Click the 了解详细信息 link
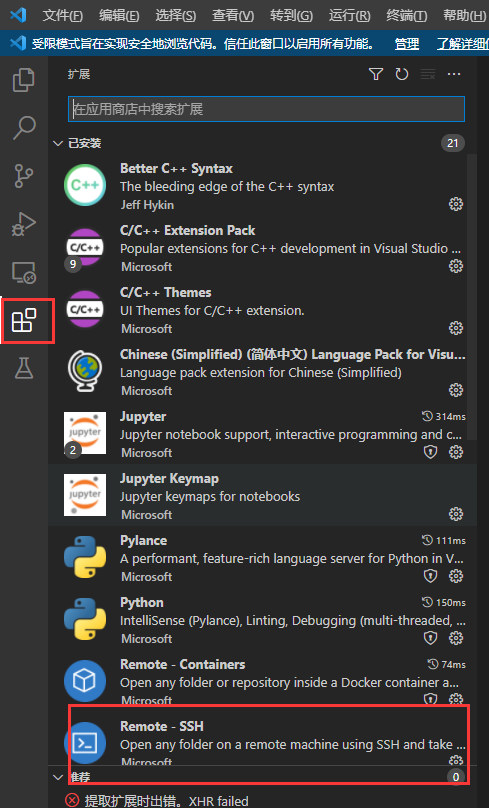489x808 pixels. click(463, 44)
